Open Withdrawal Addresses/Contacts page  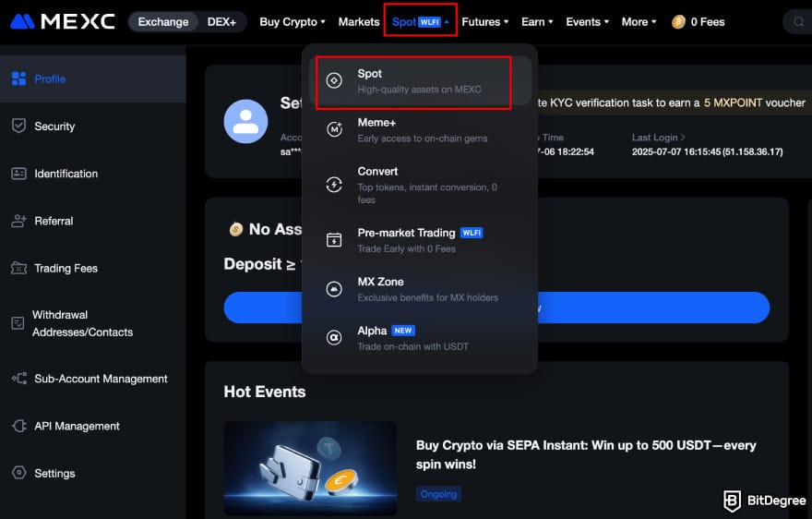pyautogui.click(x=92, y=323)
